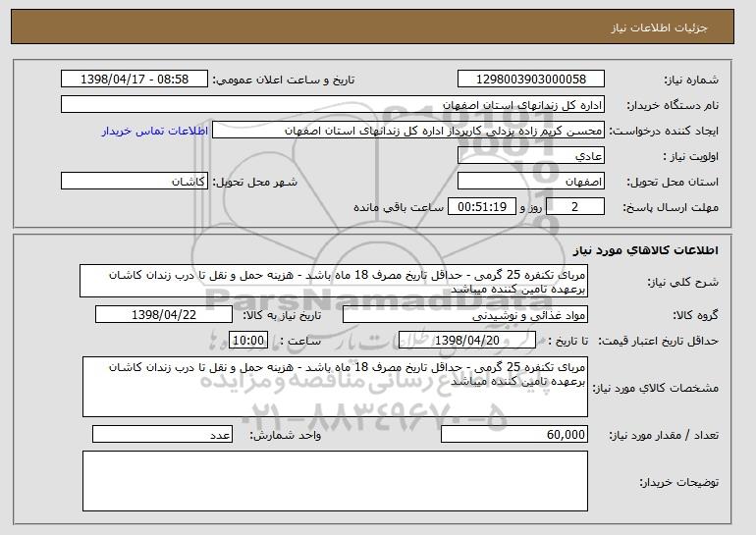Image resolution: width=756 pixels, height=535 pixels.
Task: Click the اطلاعات کالاهای مورد نیاز section heading
Action: click(646, 250)
